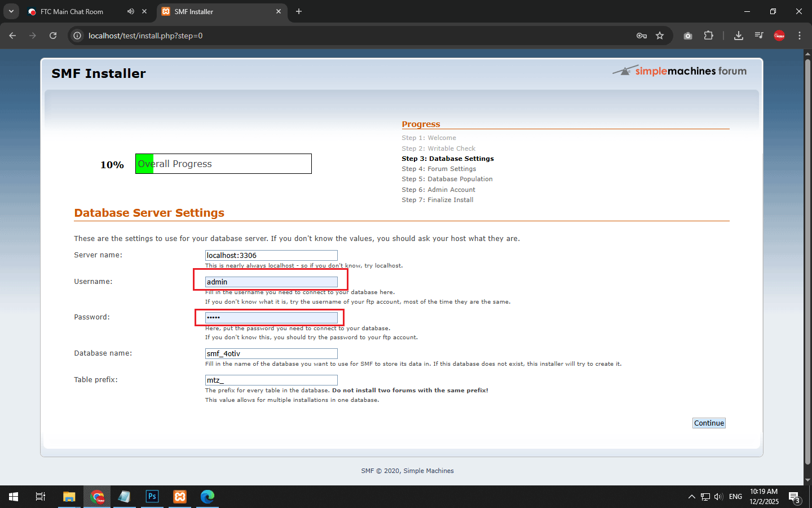Open XAMPP from the taskbar
The height and width of the screenshot is (508, 812).
[x=180, y=497]
